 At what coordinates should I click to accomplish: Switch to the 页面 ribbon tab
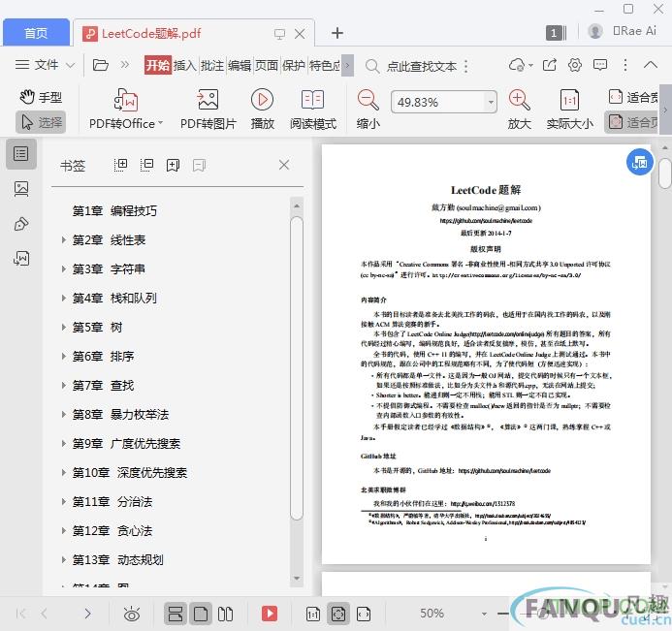[x=267, y=66]
